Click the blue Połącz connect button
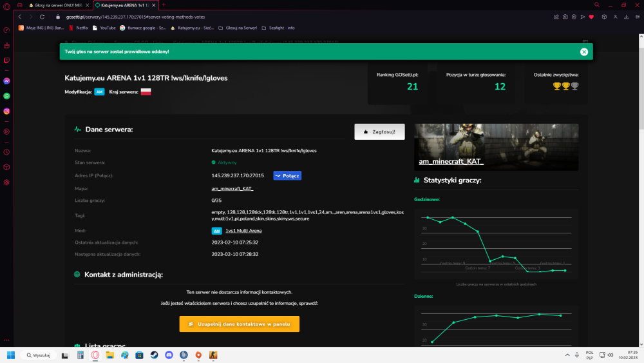This screenshot has width=644, height=363. tap(287, 175)
